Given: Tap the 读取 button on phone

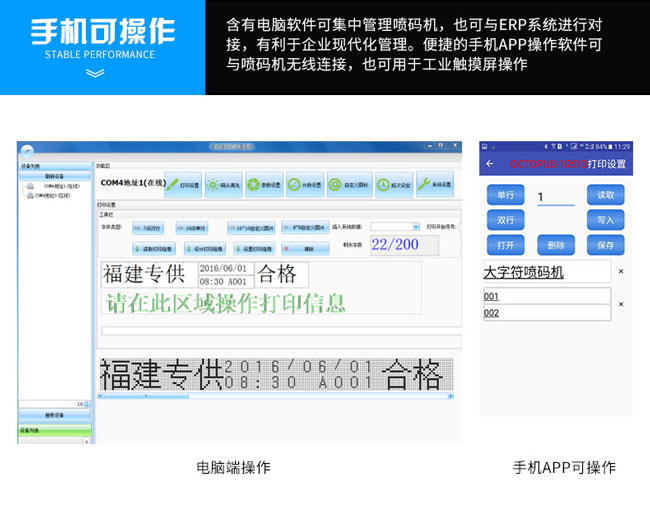Looking at the screenshot, I should click(x=606, y=194).
